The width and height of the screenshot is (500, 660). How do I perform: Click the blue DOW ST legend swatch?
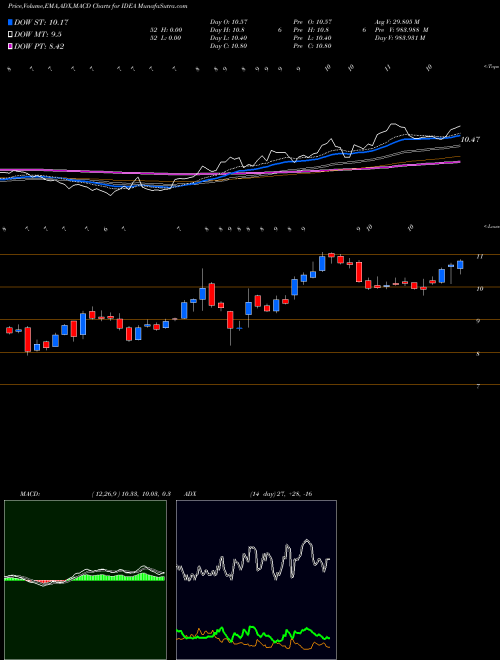[11, 22]
